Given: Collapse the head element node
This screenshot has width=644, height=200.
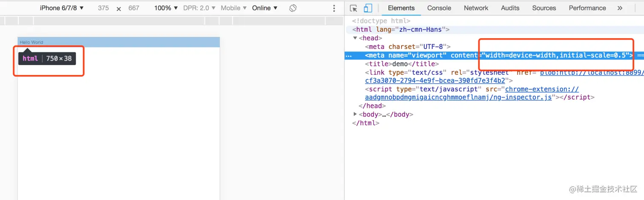Looking at the screenshot, I should 355,38.
